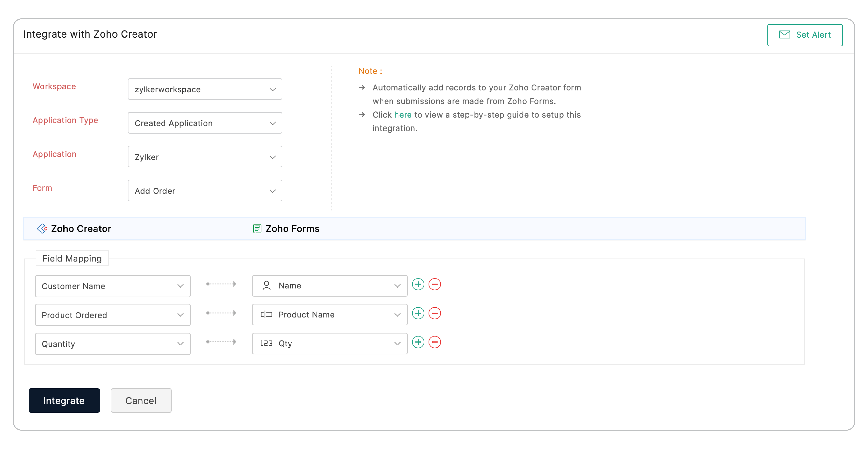868x449 pixels.
Task: Open the 'here' step-by-step guide link
Action: [x=403, y=115]
